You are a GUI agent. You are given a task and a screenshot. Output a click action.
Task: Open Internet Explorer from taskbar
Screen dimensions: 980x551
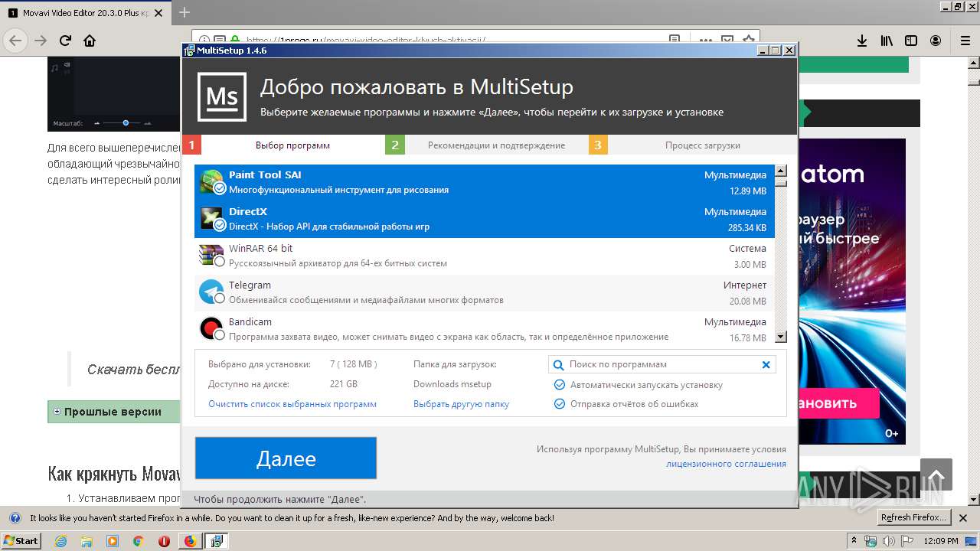click(62, 541)
